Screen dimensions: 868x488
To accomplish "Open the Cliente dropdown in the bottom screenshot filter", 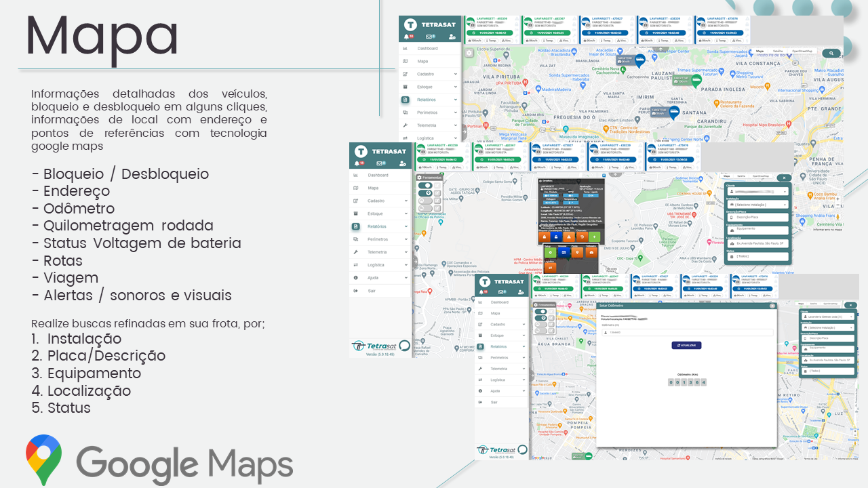I will click(827, 317).
